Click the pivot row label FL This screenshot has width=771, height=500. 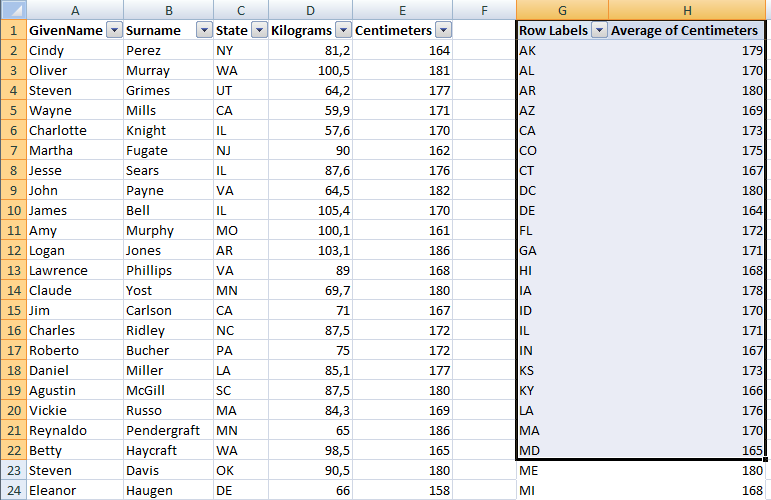tap(563, 231)
